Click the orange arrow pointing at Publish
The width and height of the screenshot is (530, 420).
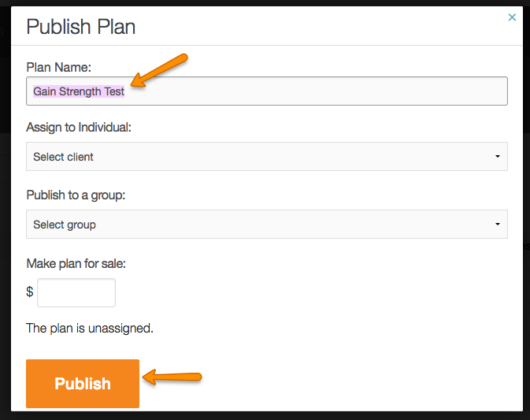coord(172,378)
